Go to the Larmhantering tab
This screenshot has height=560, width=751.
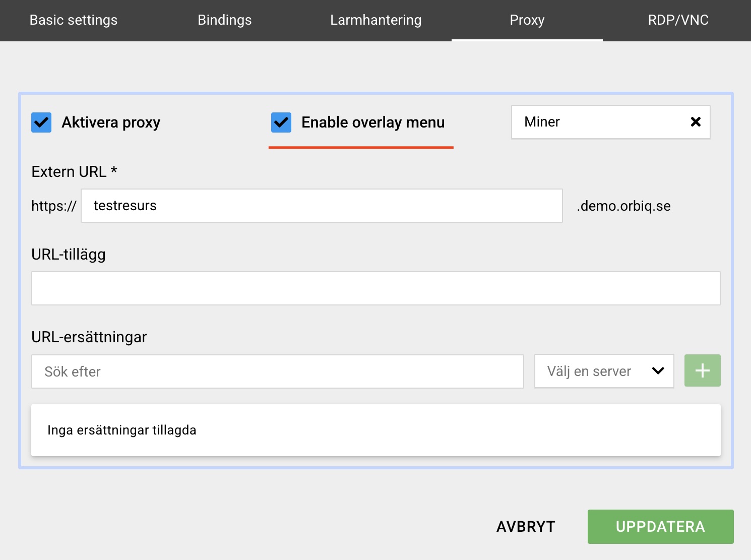[x=376, y=20]
